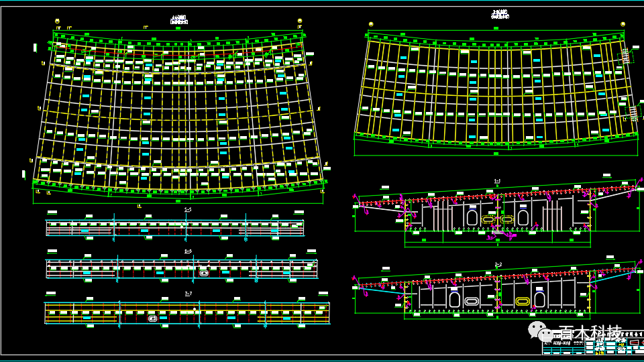The width and height of the screenshot is (644, 362).
Task: Click the cyan sloped line in section 2-2
Action: click(x=382, y=292)
